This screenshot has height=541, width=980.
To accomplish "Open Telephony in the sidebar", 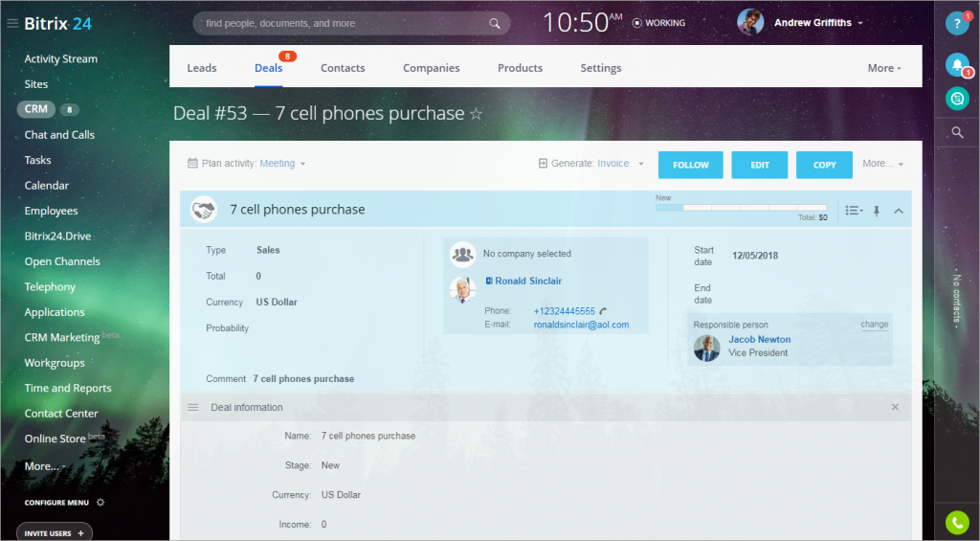I will (x=50, y=287).
